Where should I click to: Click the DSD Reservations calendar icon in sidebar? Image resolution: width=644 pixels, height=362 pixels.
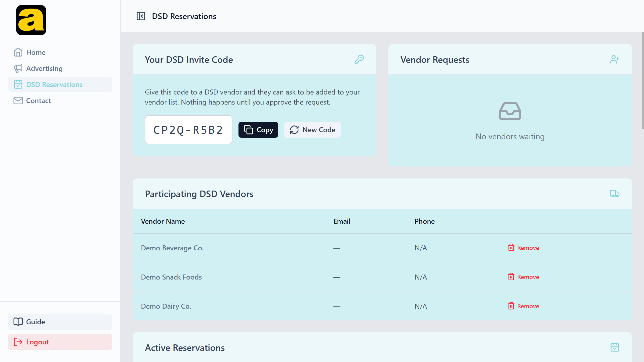pyautogui.click(x=18, y=84)
